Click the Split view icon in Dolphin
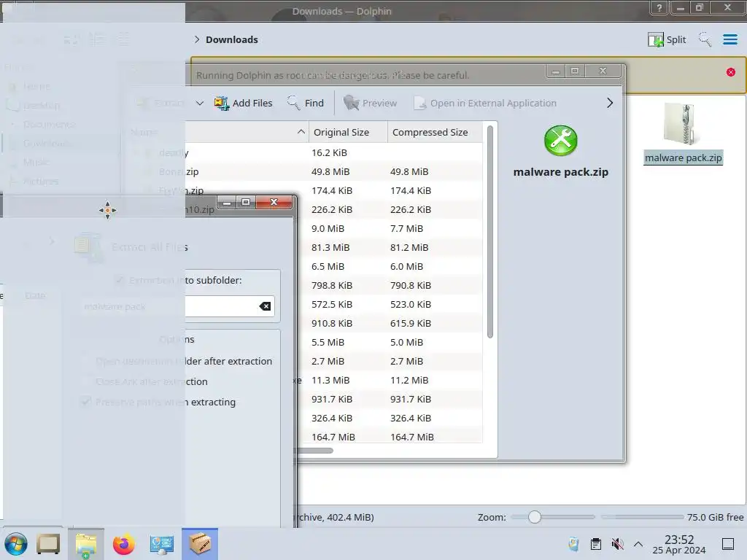This screenshot has height=560, width=747. tap(656, 39)
